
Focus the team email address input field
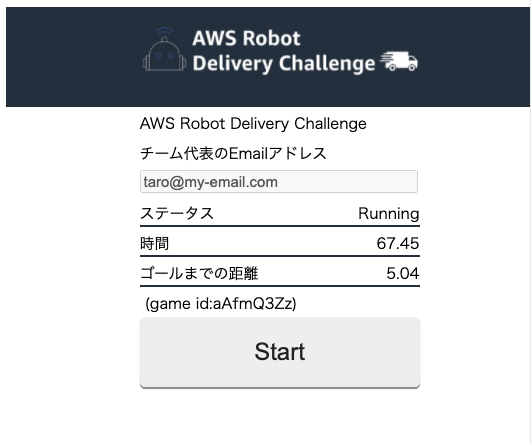pyautogui.click(x=279, y=182)
